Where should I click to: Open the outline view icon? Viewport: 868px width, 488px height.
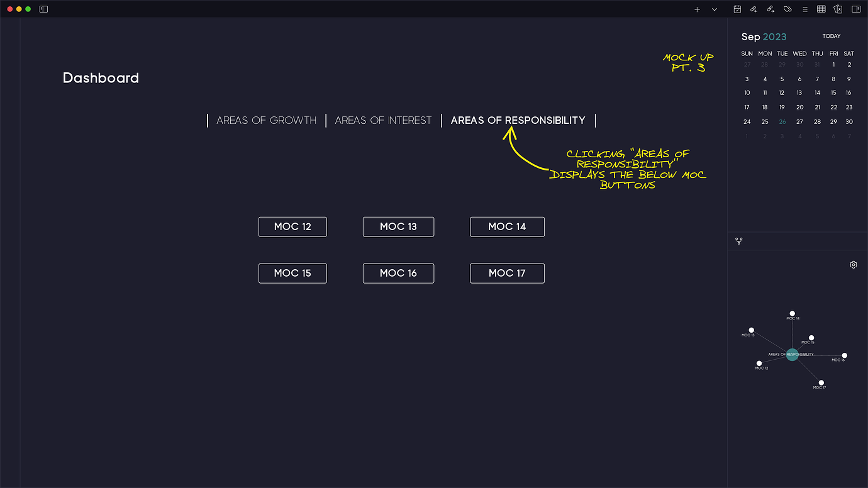805,9
